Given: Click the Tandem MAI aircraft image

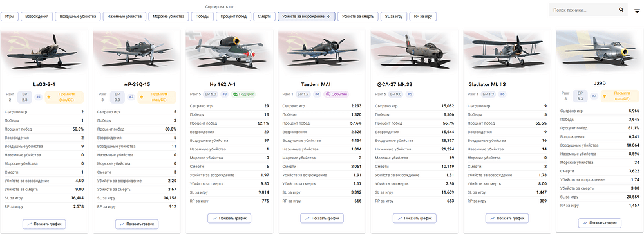Looking at the screenshot, I should [x=322, y=51].
